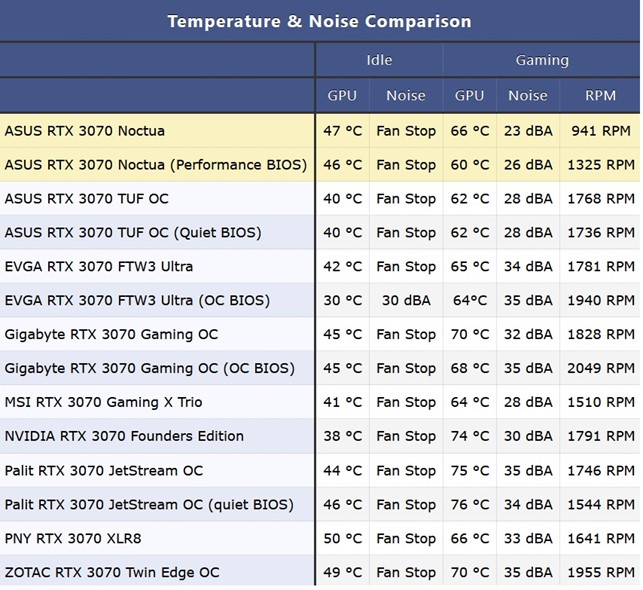Click the 50 °C idle temperature cell
The image size is (643, 590).
(342, 539)
